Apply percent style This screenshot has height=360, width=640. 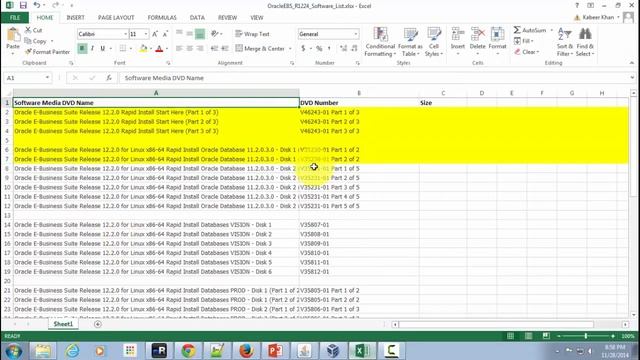[319, 49]
